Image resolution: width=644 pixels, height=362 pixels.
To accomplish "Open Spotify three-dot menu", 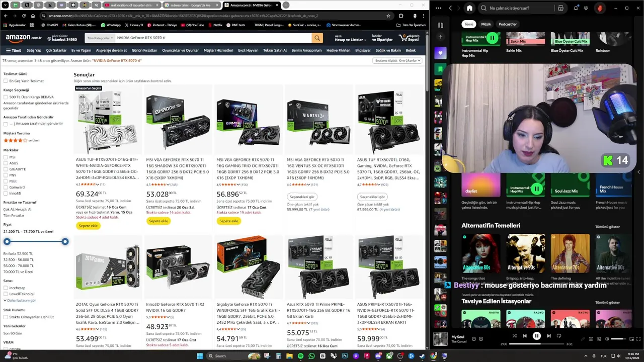I will pos(438,8).
